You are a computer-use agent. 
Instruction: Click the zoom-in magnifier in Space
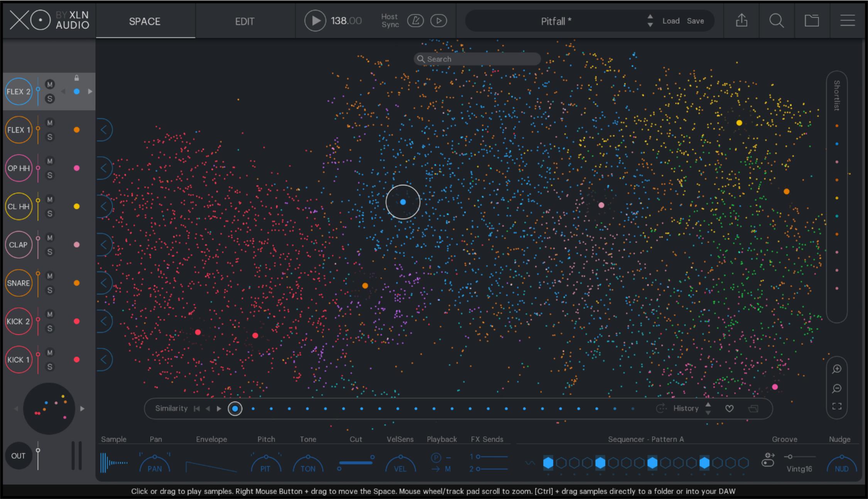click(x=836, y=369)
